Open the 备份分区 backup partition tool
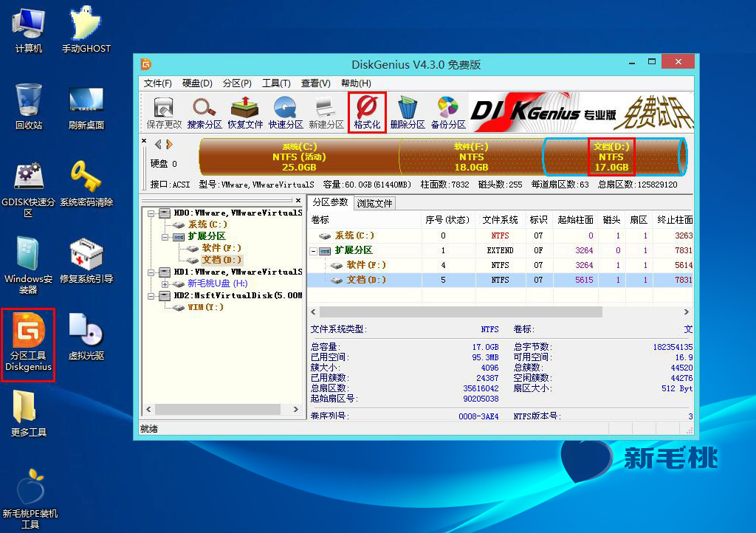The height and width of the screenshot is (533, 756). pyautogui.click(x=448, y=113)
